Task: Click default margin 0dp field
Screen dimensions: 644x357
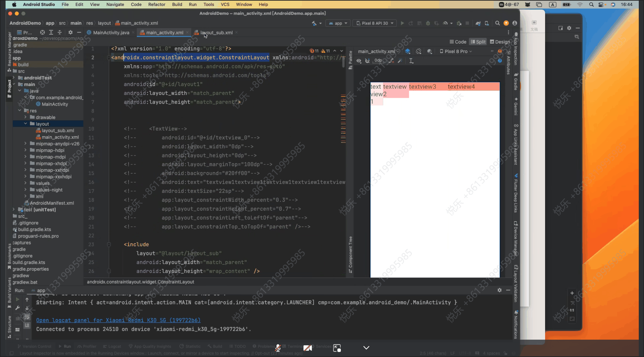Action: click(378, 61)
